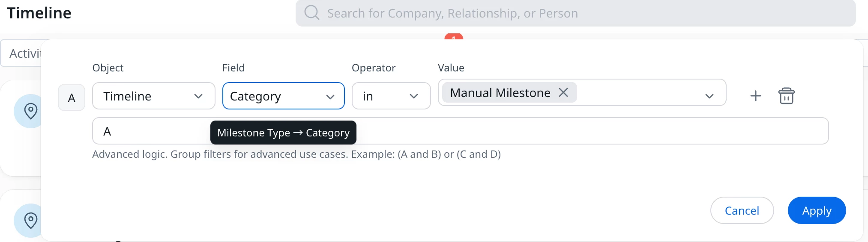Viewport: 868px width, 242px height.
Task: Click the Value field empty area
Action: click(638, 93)
